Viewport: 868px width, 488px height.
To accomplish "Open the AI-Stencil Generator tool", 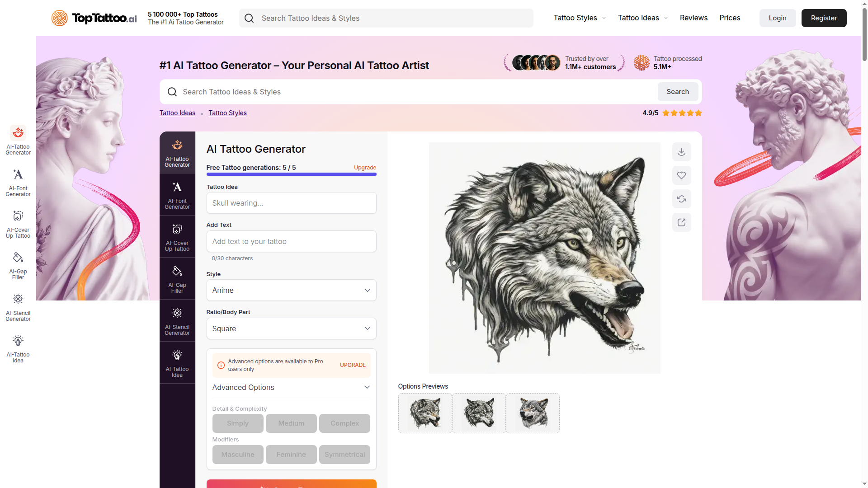I will tap(177, 320).
